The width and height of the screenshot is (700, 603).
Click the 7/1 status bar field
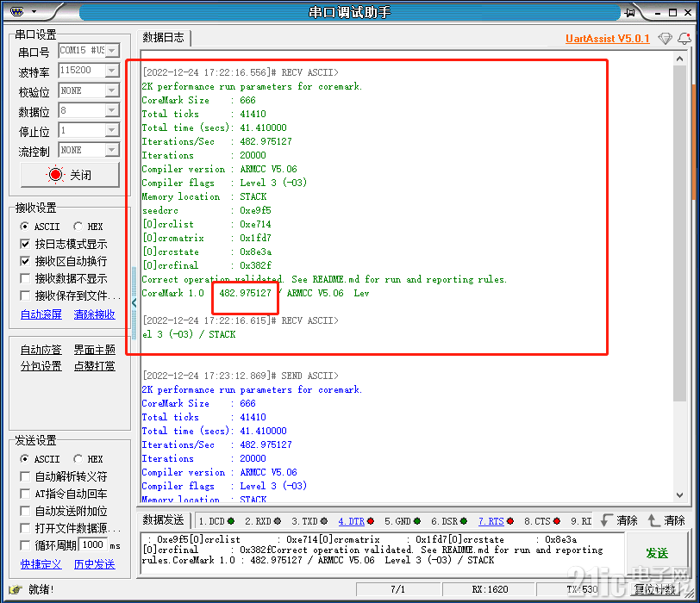[x=398, y=589]
